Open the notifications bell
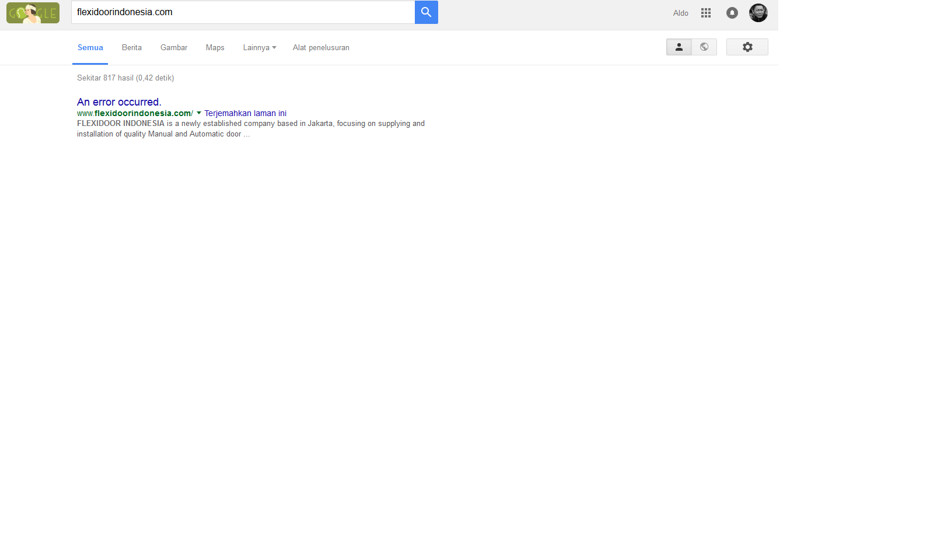 point(732,13)
